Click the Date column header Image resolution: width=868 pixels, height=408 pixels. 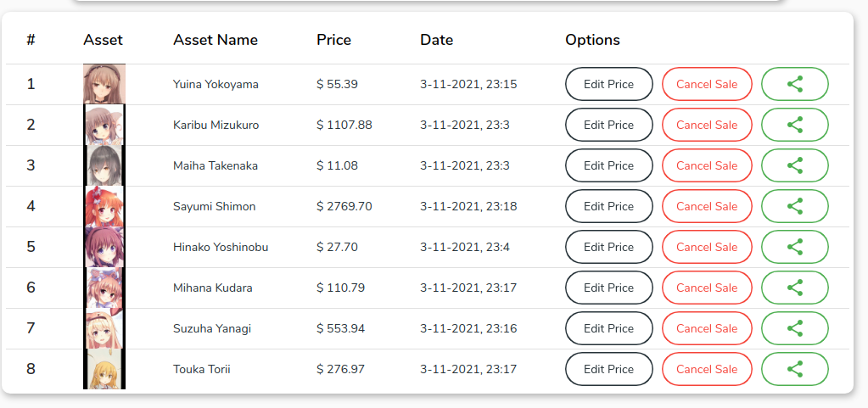click(x=437, y=40)
